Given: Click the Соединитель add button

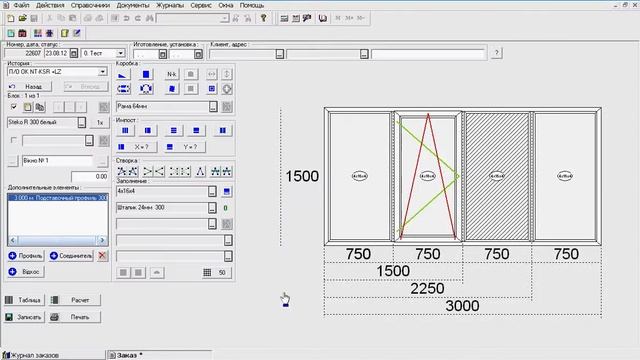Looking at the screenshot, I should pos(71,256).
